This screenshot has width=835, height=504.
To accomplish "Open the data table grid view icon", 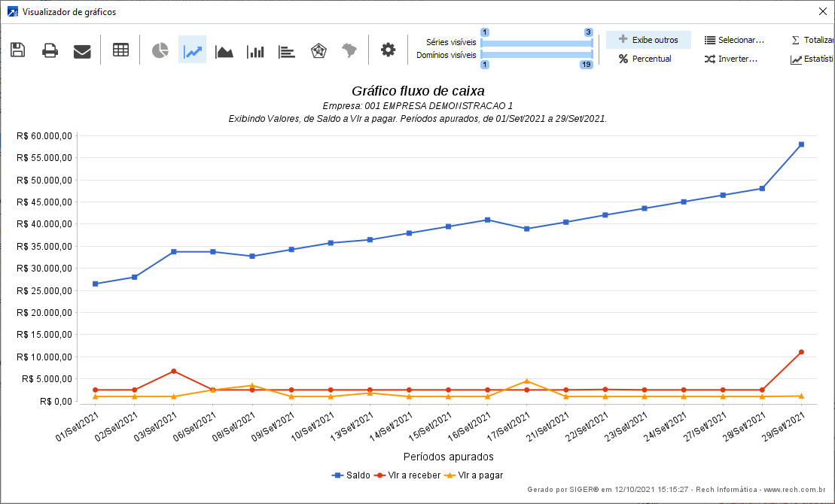I will [120, 50].
